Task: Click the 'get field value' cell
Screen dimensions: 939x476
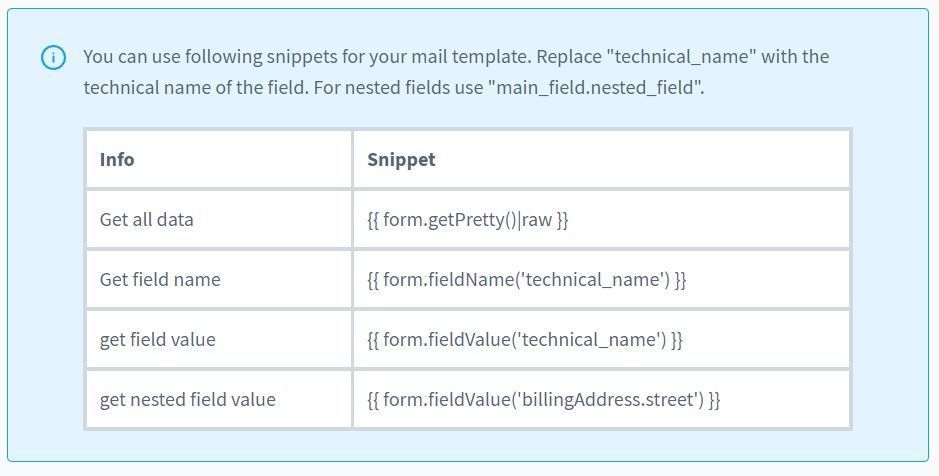Action: [157, 340]
